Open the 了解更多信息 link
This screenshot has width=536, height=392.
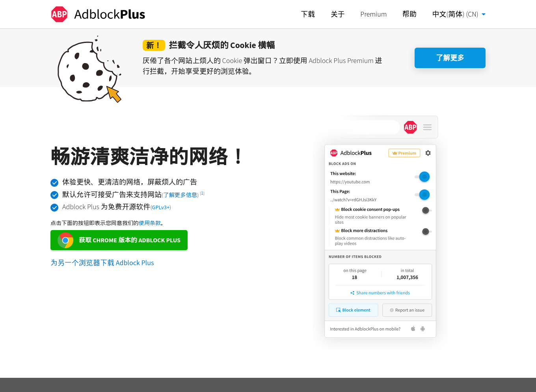coord(180,195)
